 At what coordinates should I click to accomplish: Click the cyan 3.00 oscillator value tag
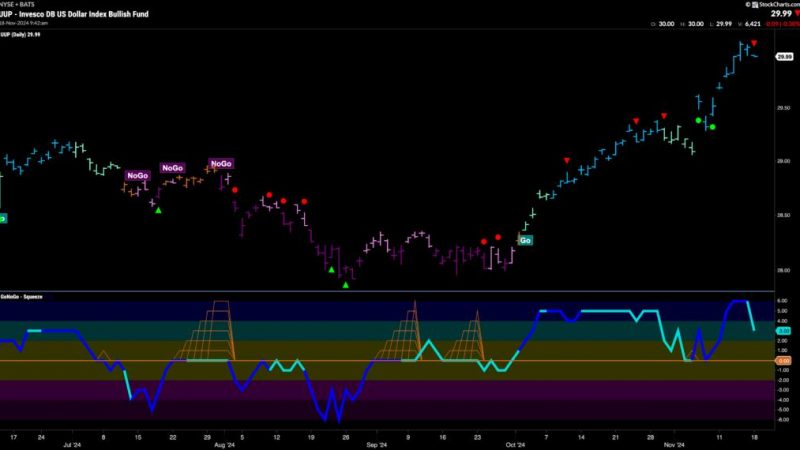click(x=783, y=331)
